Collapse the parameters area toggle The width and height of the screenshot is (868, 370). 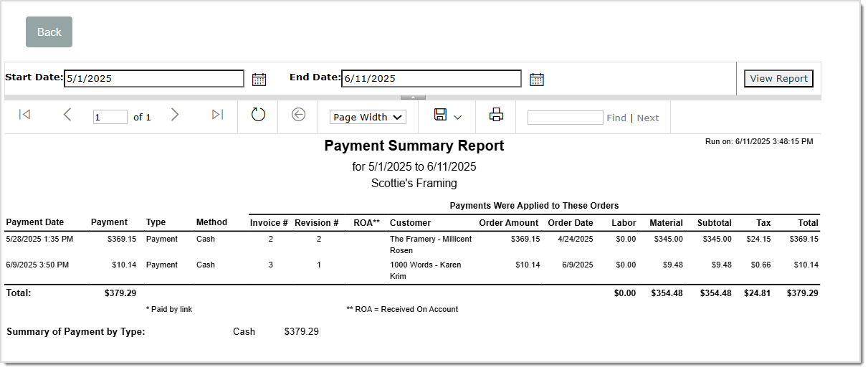coord(413,97)
